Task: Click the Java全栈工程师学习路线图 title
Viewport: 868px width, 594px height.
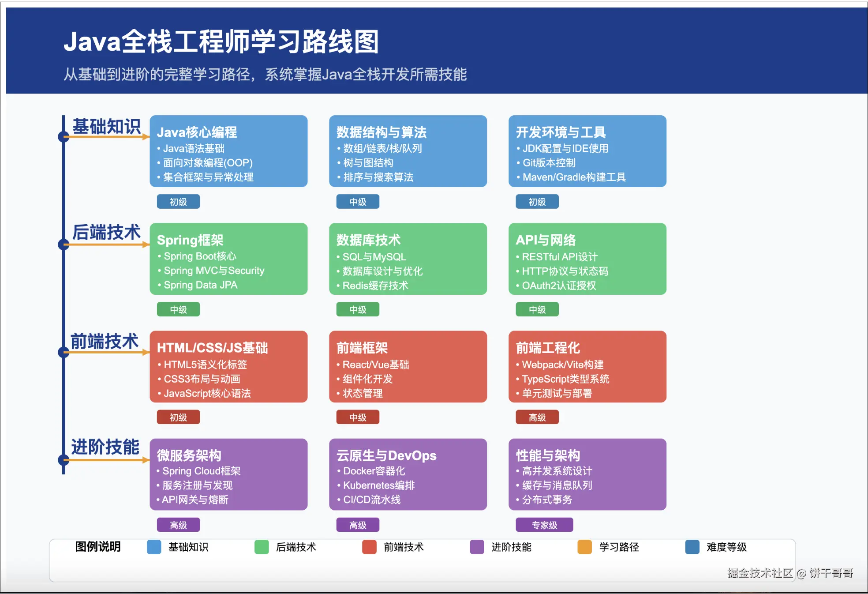Action: [221, 42]
